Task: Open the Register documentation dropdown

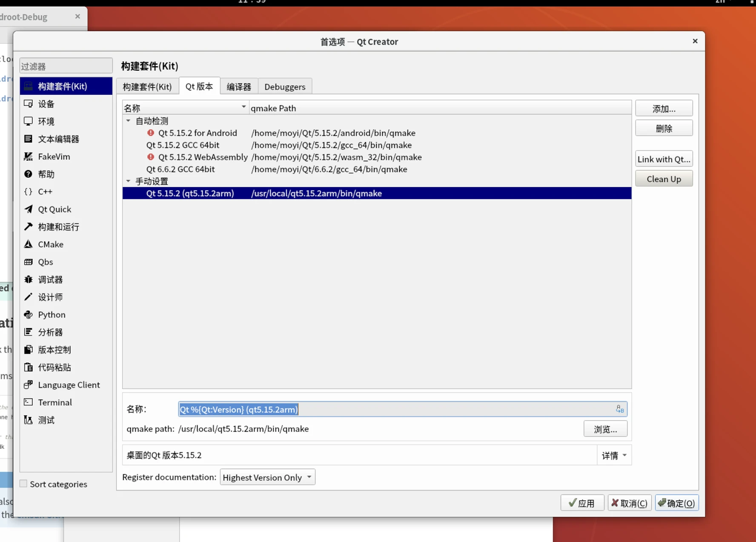Action: (267, 477)
